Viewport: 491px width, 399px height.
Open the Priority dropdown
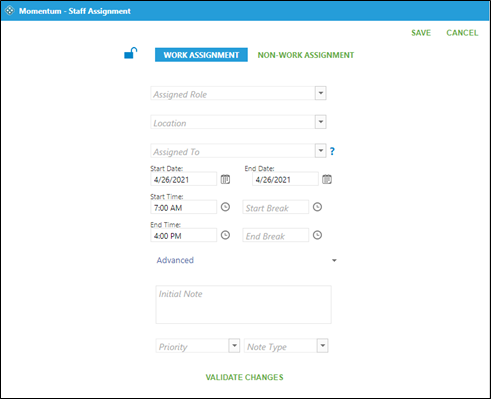coord(234,346)
